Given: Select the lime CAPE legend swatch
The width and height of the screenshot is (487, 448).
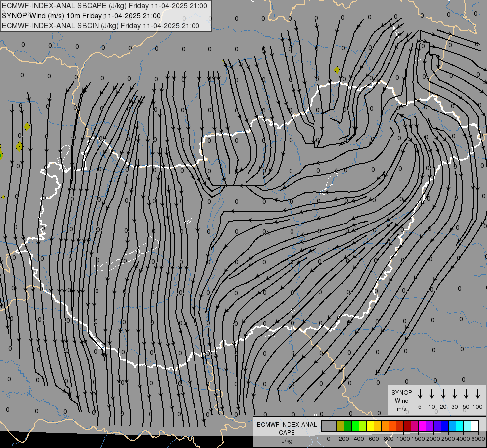Looking at the screenshot, I should coord(363,426).
